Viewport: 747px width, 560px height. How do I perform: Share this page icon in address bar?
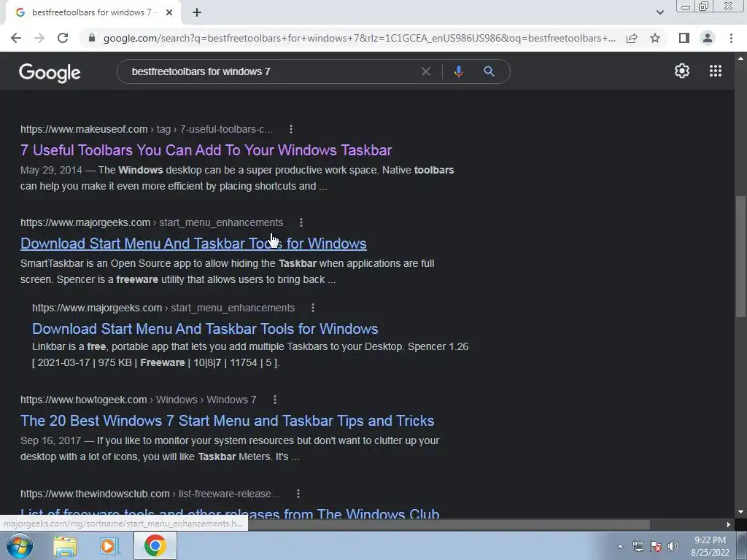pos(632,38)
